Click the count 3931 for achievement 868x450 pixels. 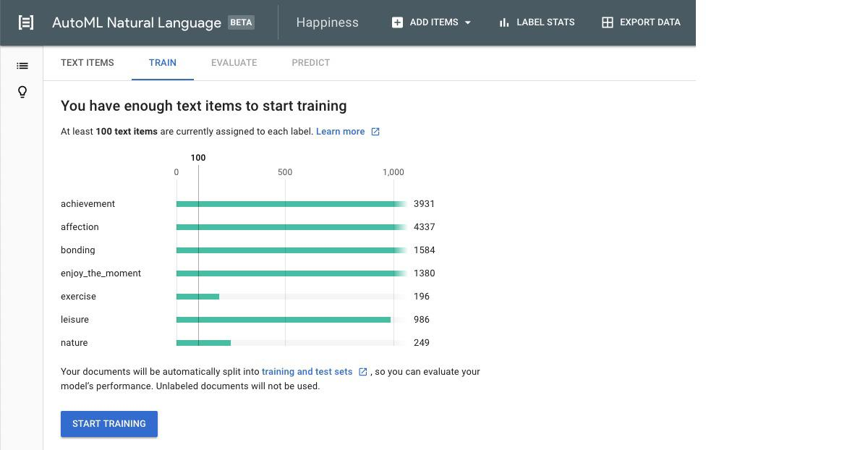425,204
